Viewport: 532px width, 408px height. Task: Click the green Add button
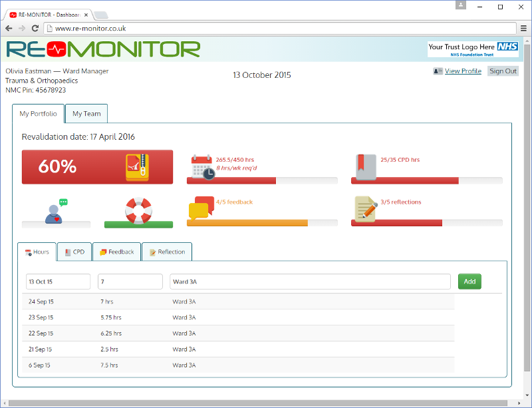469,282
